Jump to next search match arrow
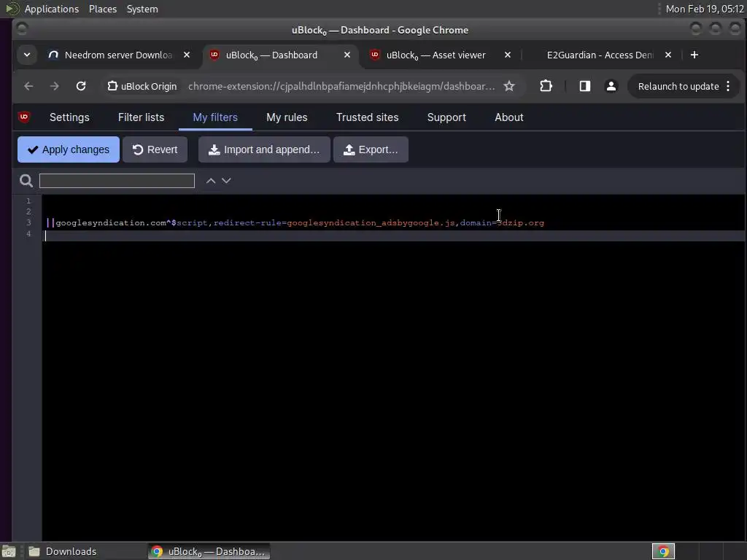Viewport: 747px width, 560px height. (x=226, y=181)
